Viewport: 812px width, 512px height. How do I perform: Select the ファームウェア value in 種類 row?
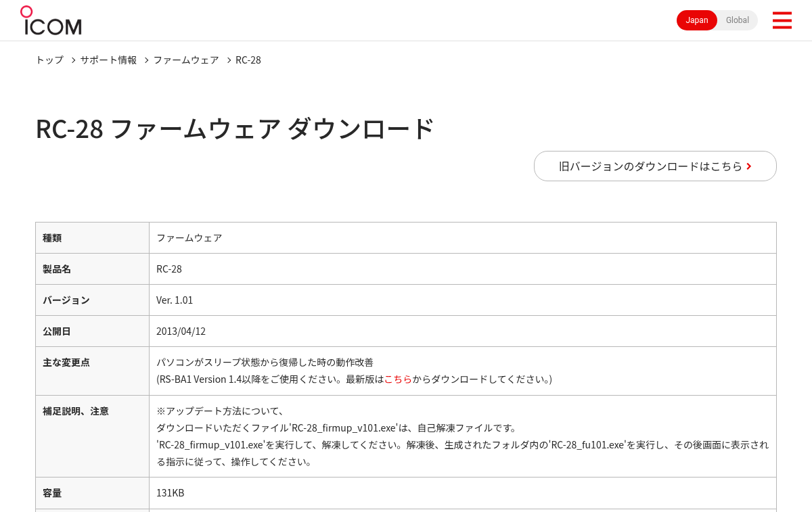[189, 238]
